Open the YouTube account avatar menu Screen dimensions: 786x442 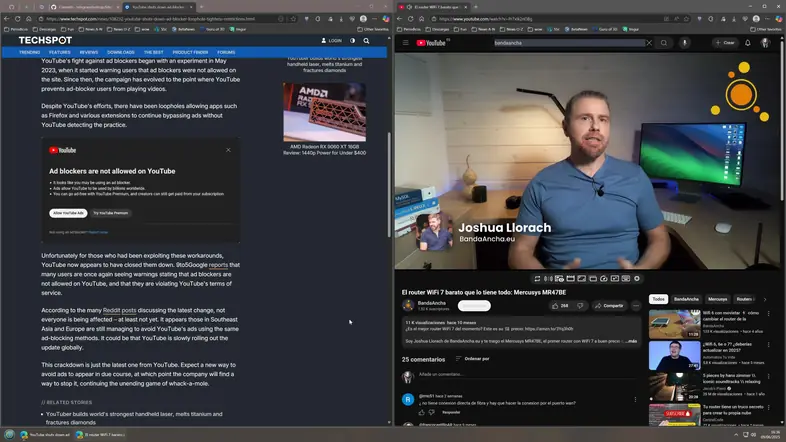pyautogui.click(x=765, y=43)
